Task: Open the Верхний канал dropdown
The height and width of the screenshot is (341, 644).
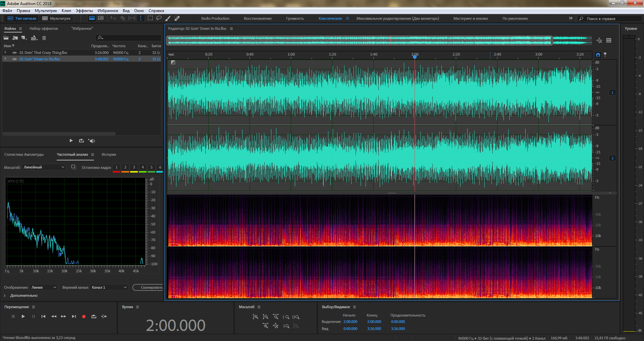Action: [x=109, y=287]
